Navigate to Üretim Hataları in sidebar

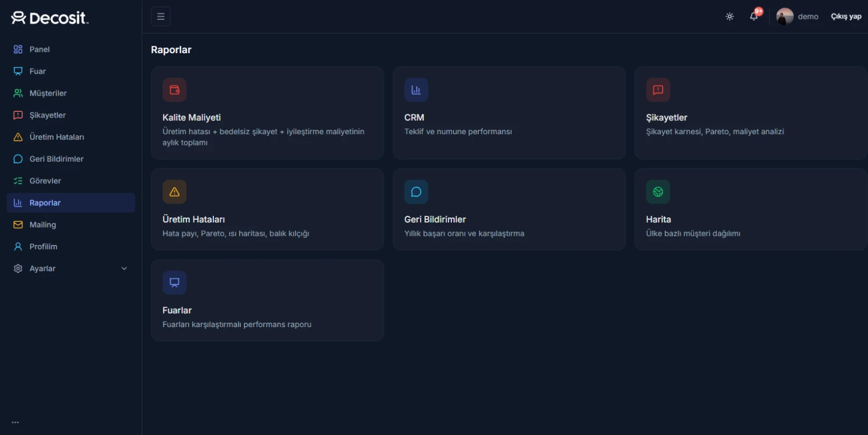tap(71, 137)
